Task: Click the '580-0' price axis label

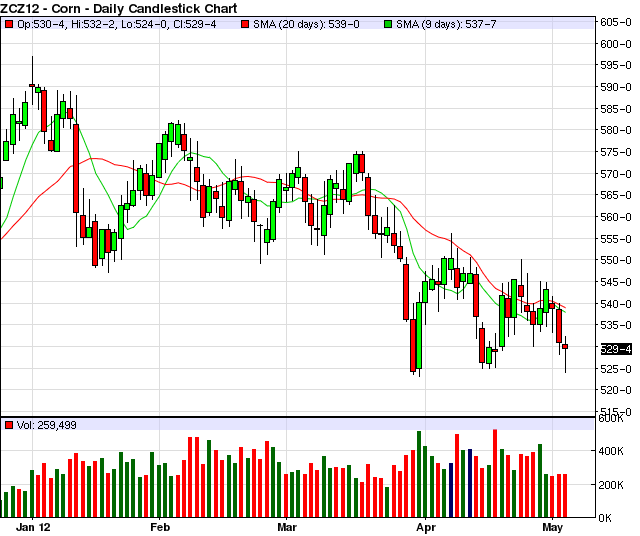Action: [616, 131]
